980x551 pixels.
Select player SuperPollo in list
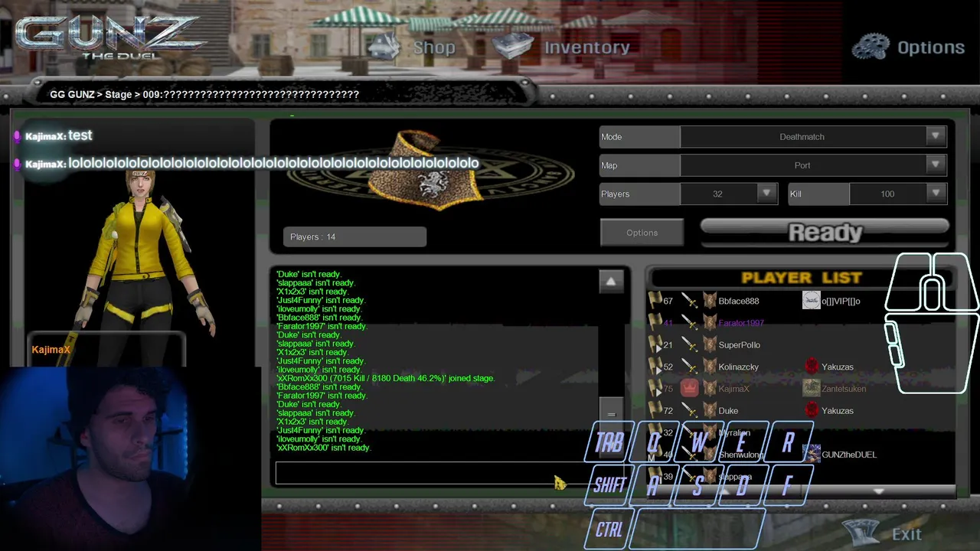click(739, 345)
